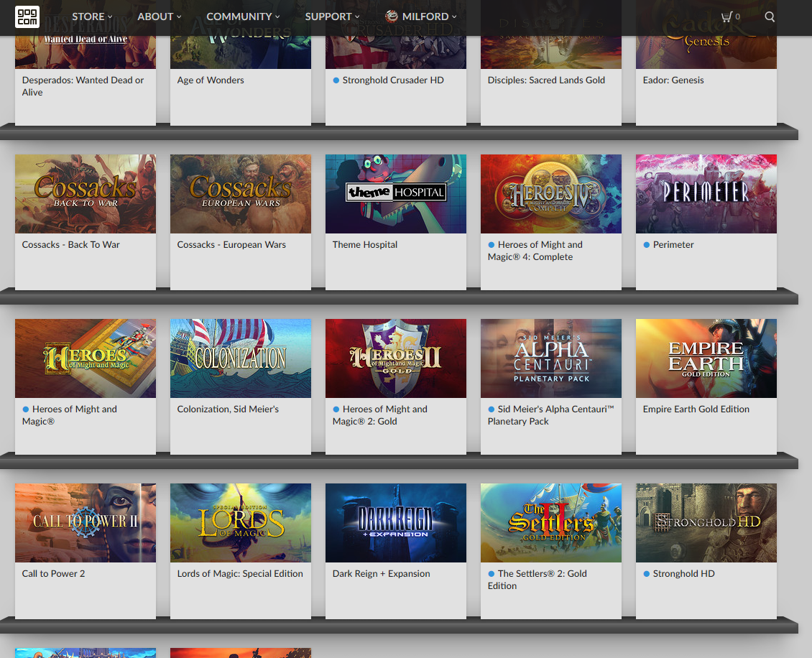
Task: Click Stronghold Crusader HD title text
Action: point(393,80)
